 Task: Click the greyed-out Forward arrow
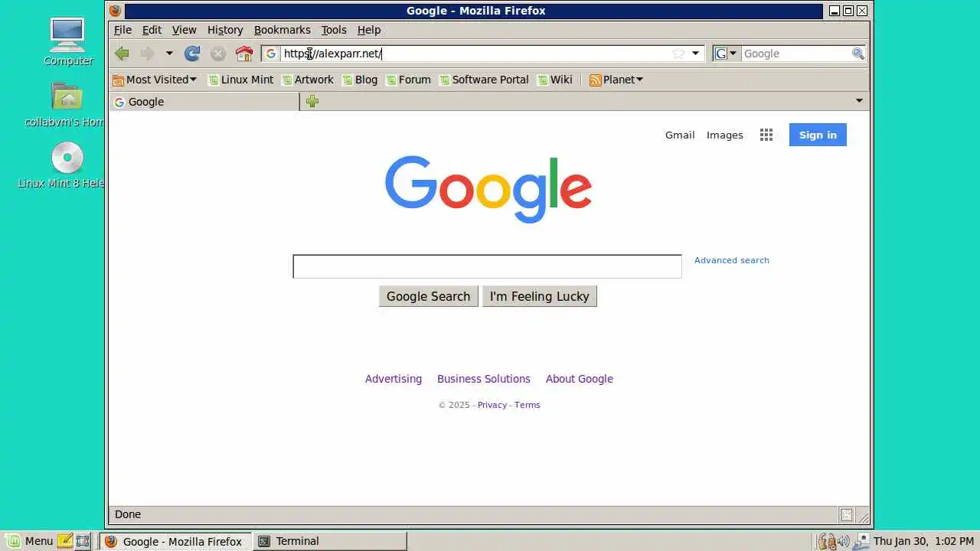146,54
